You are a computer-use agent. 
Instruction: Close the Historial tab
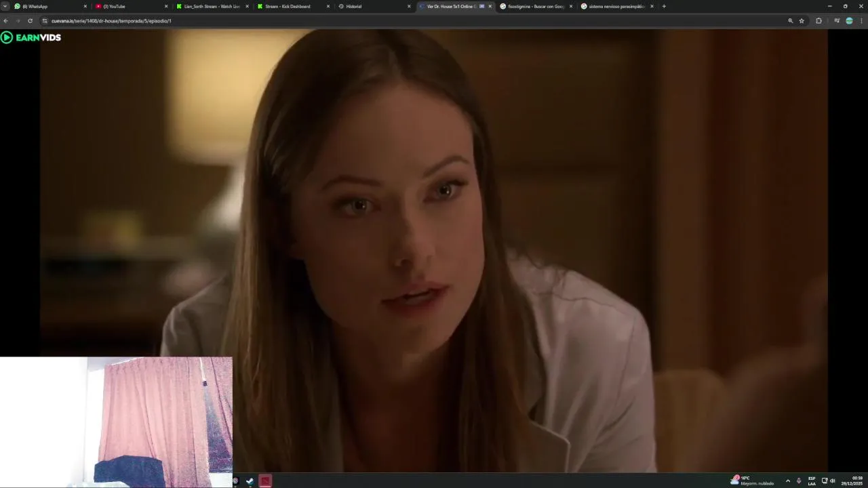(409, 6)
